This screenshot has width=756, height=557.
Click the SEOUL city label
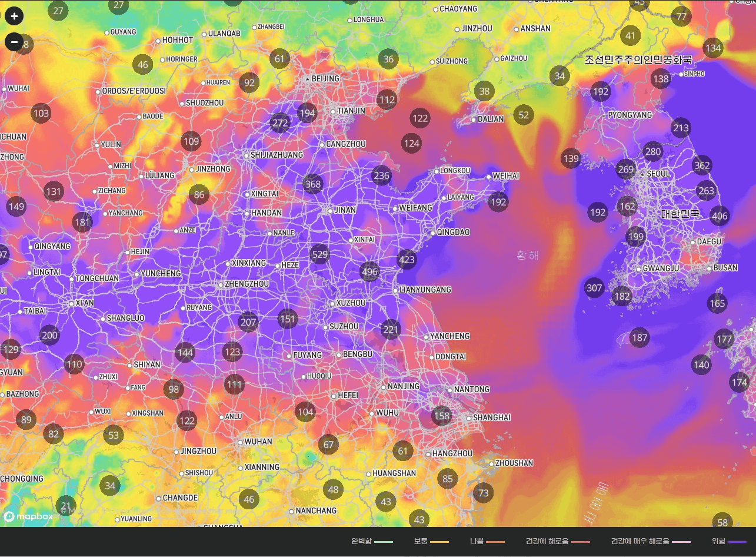point(658,174)
